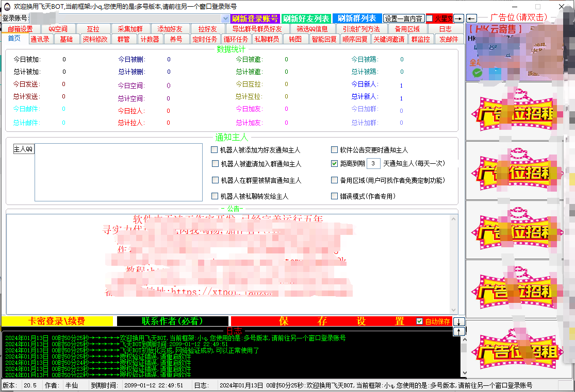Open the 群管 tab

click(124, 39)
